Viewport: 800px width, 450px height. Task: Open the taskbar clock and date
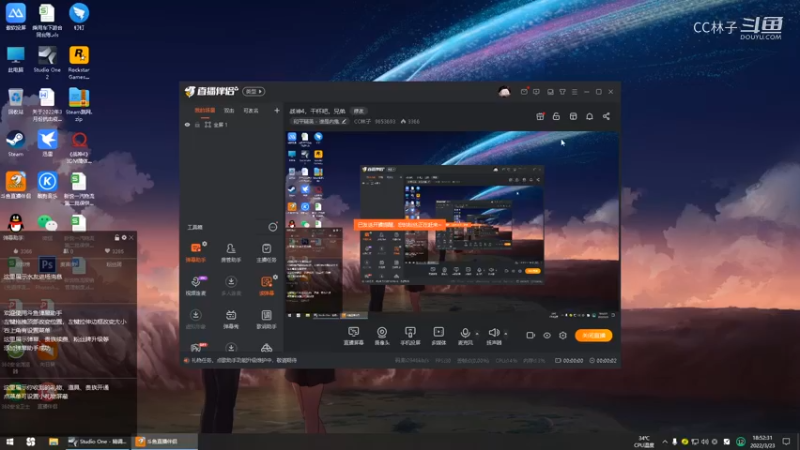point(762,442)
